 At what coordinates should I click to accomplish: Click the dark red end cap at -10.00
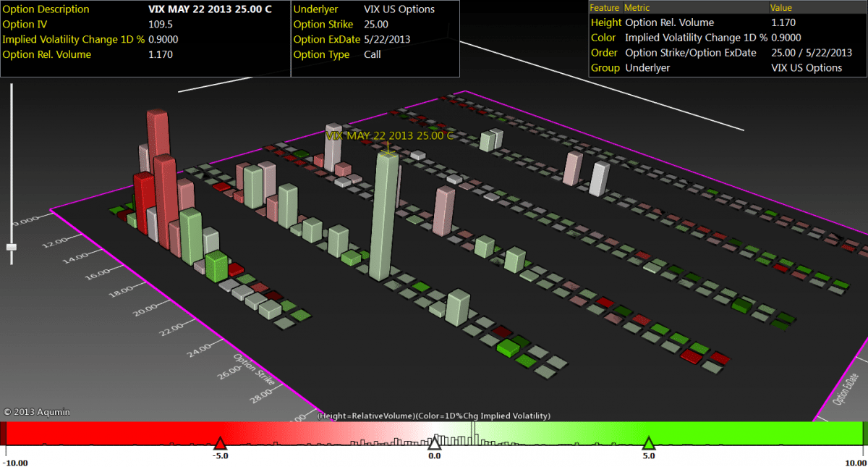(x=3, y=433)
